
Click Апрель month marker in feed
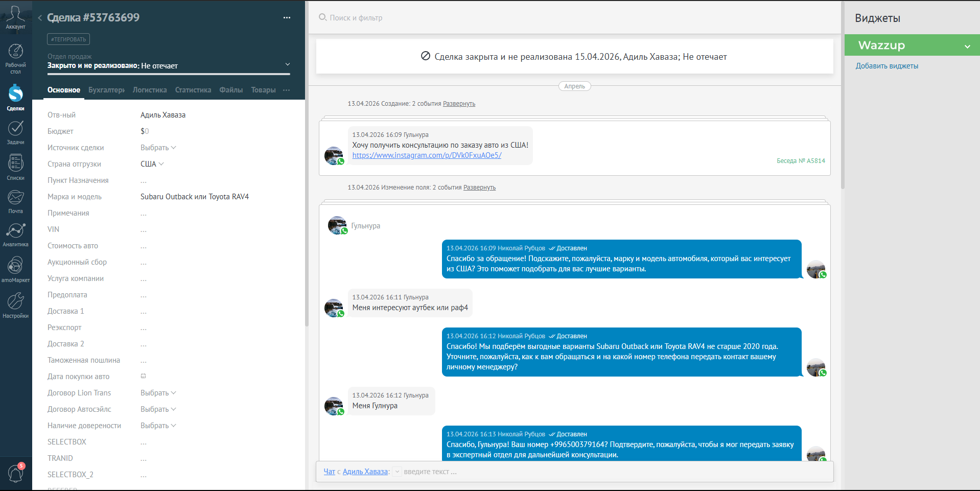click(x=574, y=86)
